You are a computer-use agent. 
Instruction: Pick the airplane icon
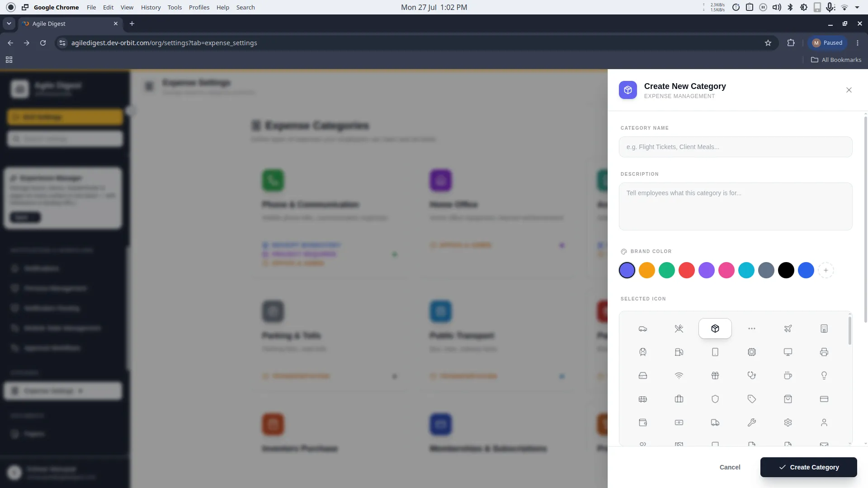click(x=788, y=328)
